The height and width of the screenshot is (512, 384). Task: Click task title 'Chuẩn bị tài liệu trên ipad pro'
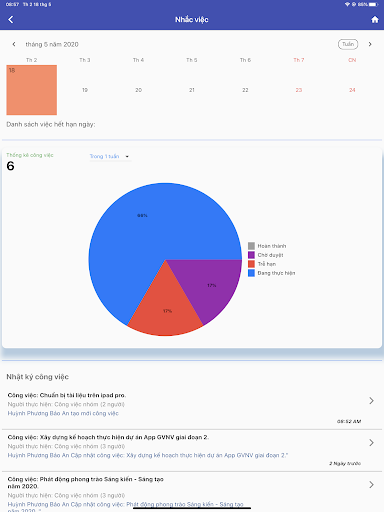(67, 395)
